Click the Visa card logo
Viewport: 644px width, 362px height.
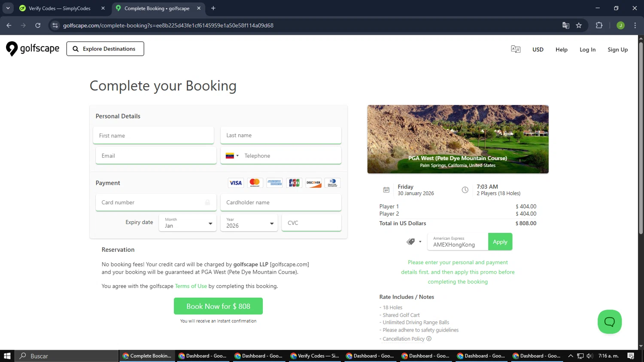pyautogui.click(x=236, y=183)
